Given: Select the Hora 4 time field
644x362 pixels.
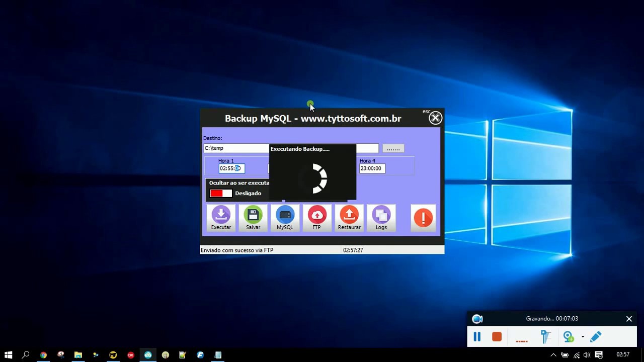Looking at the screenshot, I should 372,168.
